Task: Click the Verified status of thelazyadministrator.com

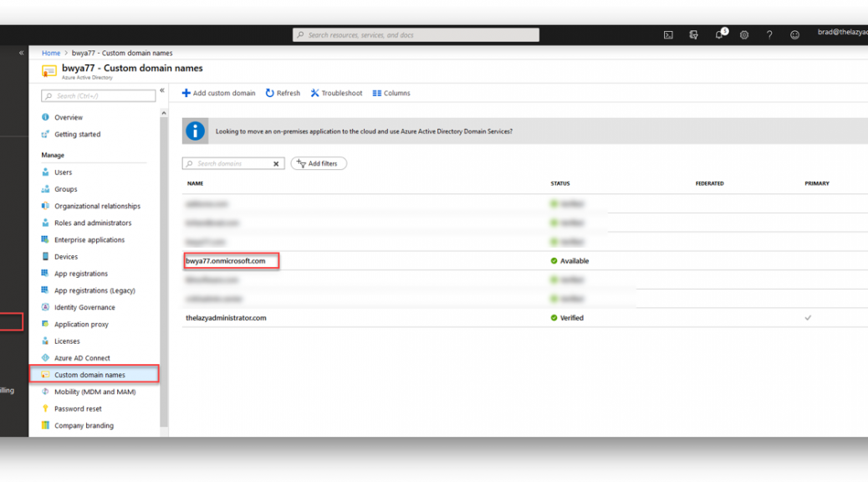Action: (572, 318)
